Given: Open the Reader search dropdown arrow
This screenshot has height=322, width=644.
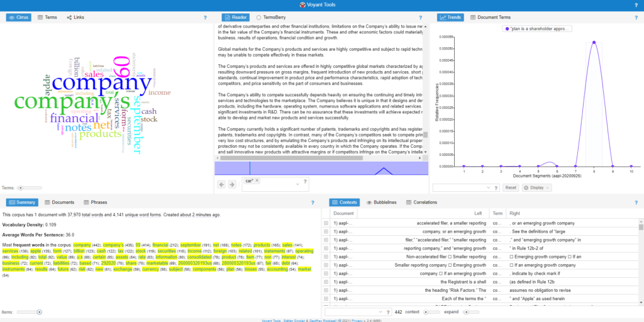Looking at the screenshot, I should pos(297,185).
